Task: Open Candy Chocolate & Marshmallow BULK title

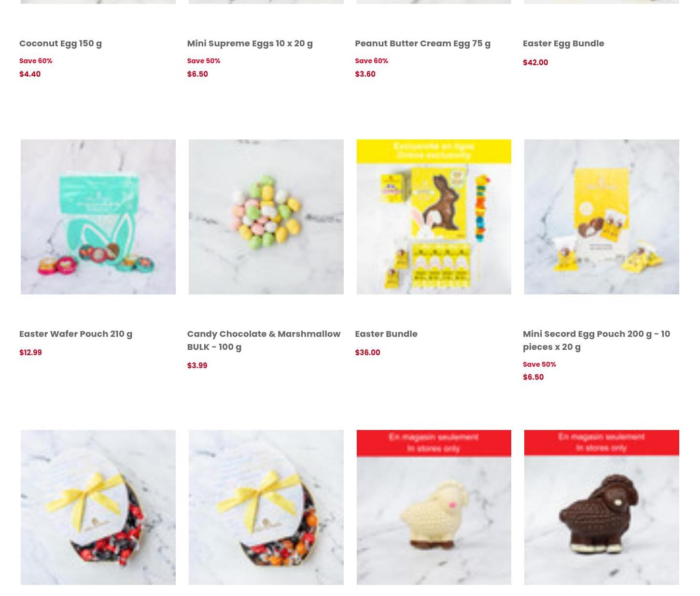Action: coord(264,340)
